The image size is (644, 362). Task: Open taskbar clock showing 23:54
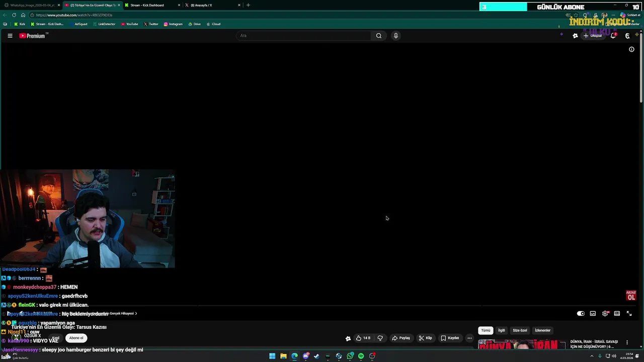(626, 356)
